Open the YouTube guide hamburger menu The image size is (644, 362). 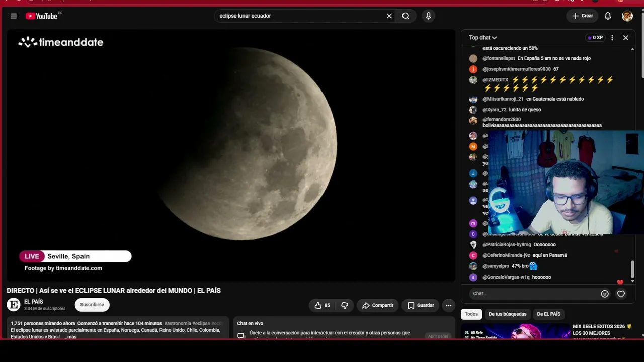pyautogui.click(x=14, y=16)
